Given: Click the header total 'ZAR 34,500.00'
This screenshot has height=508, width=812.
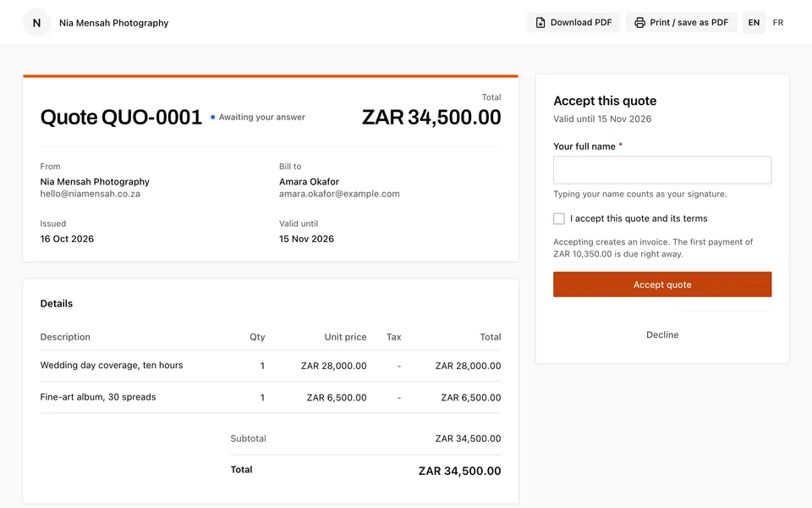Looking at the screenshot, I should point(431,117).
